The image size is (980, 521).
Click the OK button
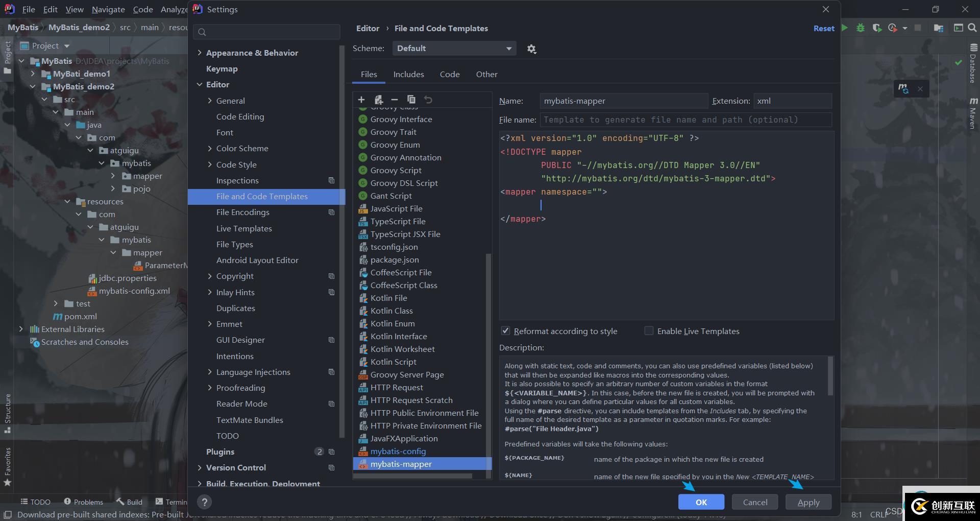pyautogui.click(x=701, y=502)
